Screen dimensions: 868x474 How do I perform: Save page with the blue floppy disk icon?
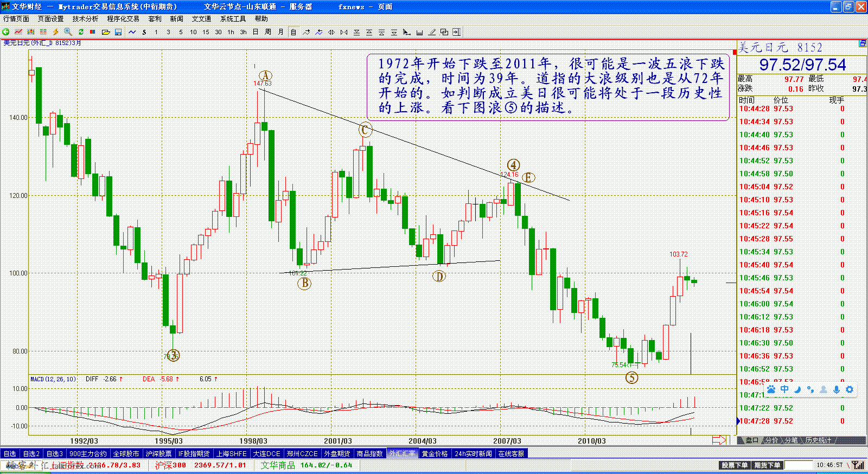coord(118,32)
